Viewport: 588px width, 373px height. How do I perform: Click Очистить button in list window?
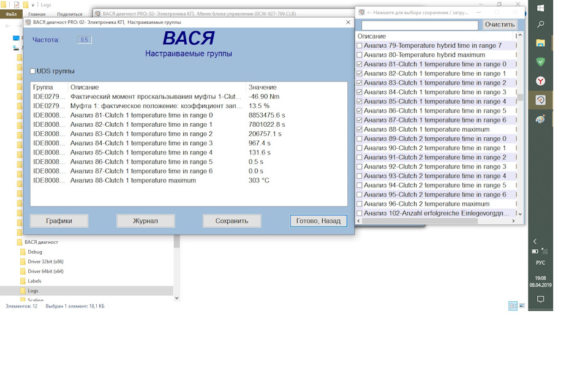click(500, 24)
